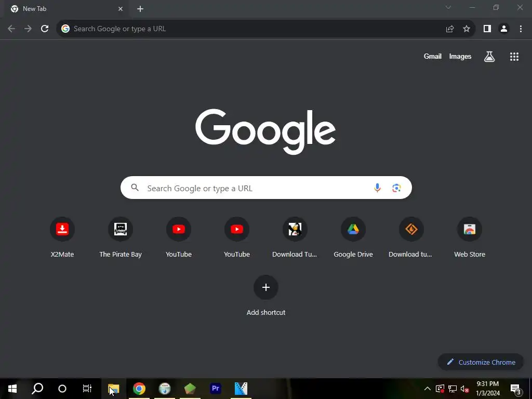Screen dimensions: 532x399
Task: Open the Gmail link
Action: click(433, 57)
